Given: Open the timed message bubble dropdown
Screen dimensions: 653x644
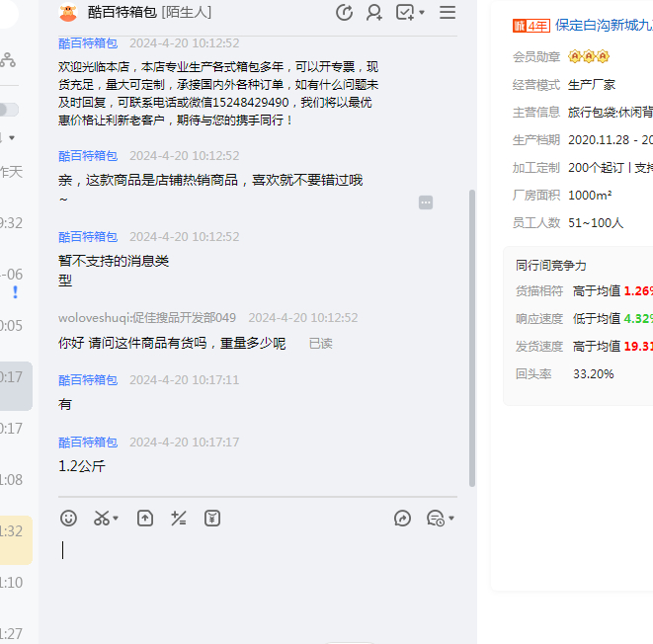Looking at the screenshot, I should (450, 520).
